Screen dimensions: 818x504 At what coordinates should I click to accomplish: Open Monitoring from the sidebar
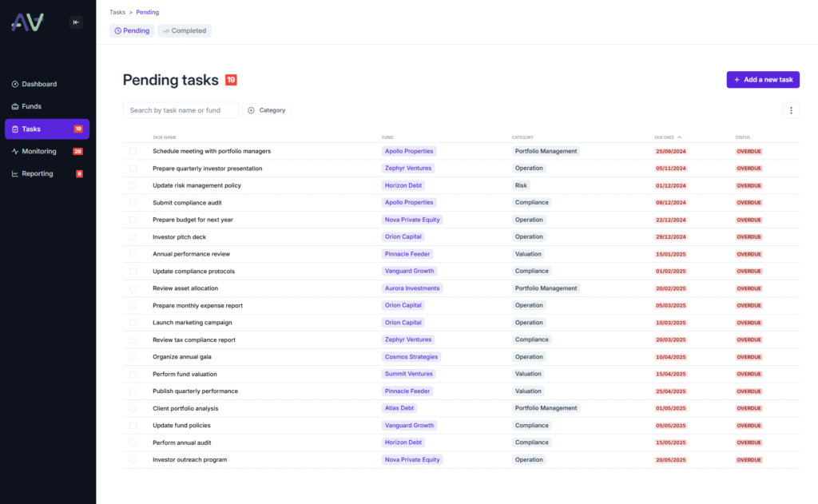coord(38,151)
